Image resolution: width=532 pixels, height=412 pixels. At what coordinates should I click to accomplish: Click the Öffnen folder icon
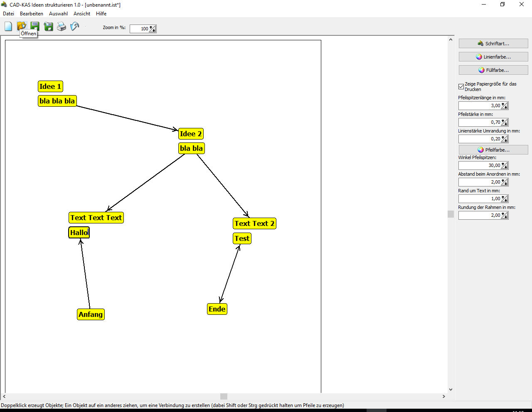(22, 26)
